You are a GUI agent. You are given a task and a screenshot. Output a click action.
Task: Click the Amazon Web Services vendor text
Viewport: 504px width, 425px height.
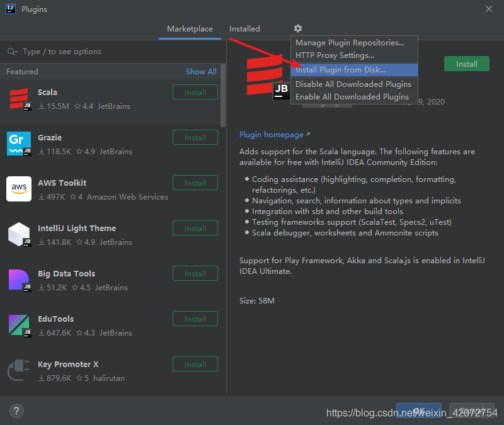pyautogui.click(x=128, y=196)
